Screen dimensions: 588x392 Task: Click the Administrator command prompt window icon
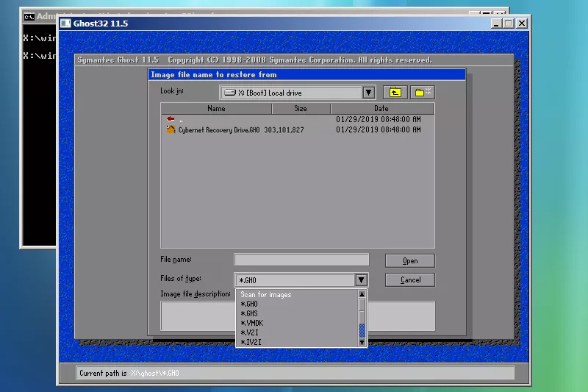(29, 17)
